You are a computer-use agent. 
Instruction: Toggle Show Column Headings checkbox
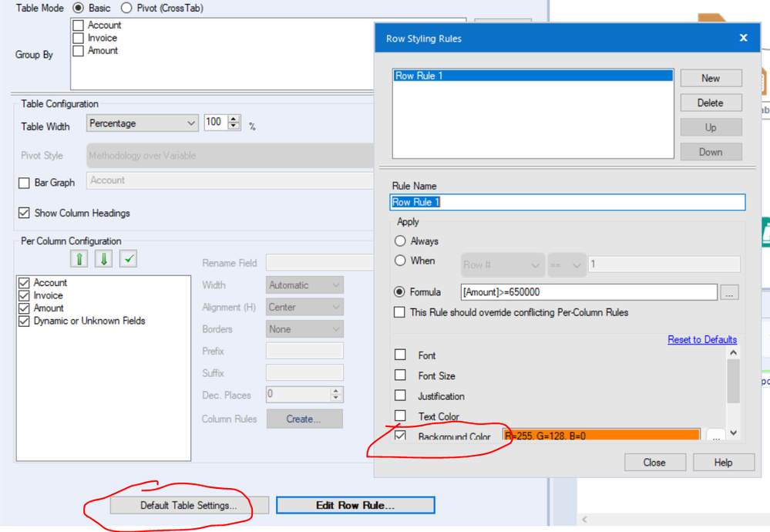(24, 213)
